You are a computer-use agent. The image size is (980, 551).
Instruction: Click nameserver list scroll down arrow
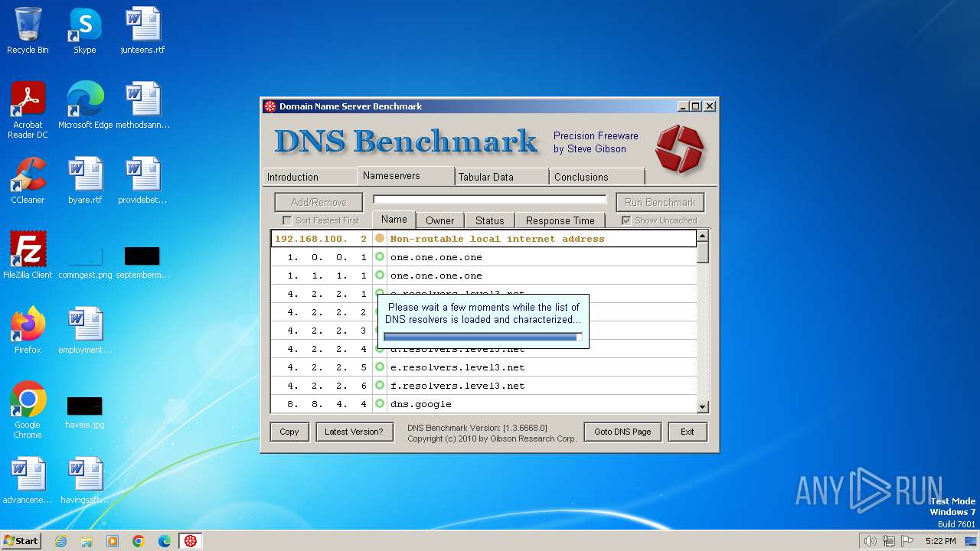pos(703,407)
